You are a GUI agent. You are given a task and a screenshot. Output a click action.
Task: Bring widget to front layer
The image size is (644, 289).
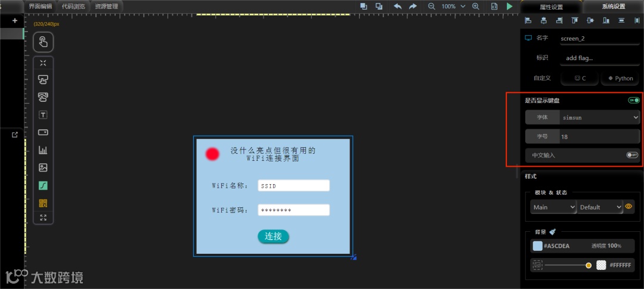tap(364, 6)
